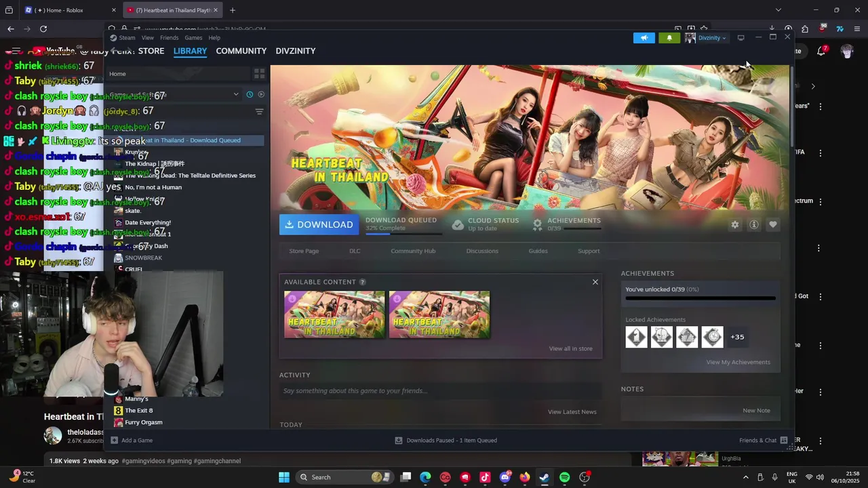Select The Kidnap game in library list
Viewport: 868px width, 488px height.
(155, 163)
